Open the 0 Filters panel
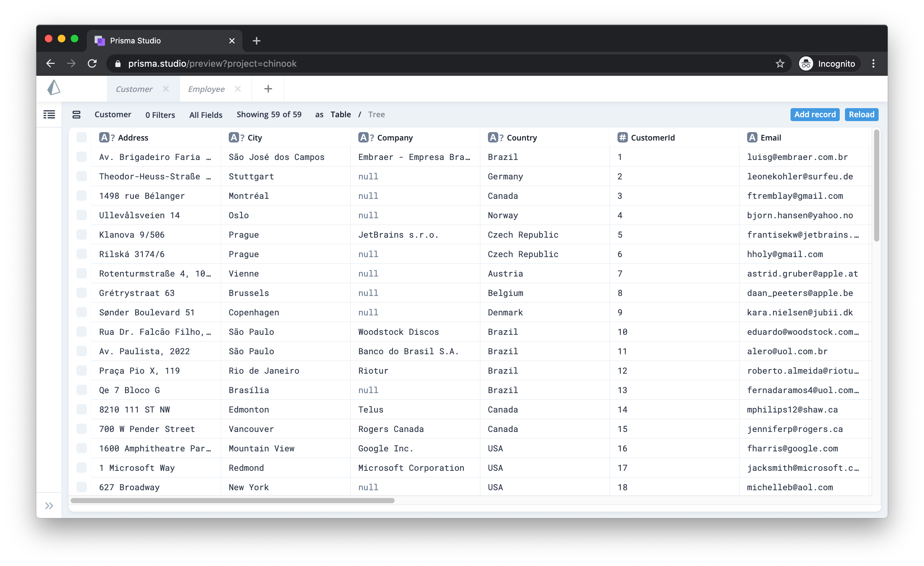This screenshot has width=924, height=566. [x=160, y=114]
